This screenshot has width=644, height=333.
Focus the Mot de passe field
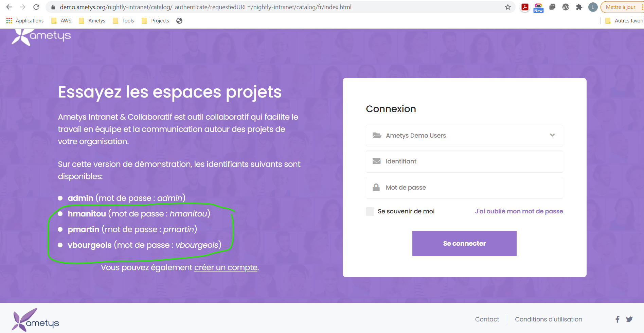(x=464, y=188)
